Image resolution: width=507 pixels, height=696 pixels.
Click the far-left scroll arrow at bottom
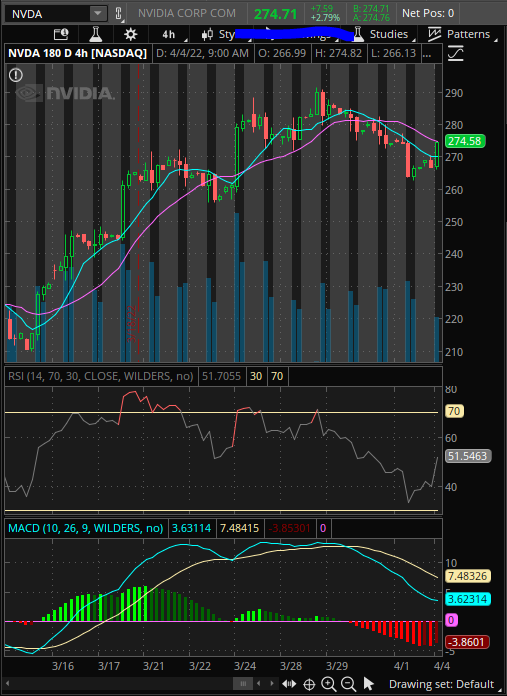[8, 684]
